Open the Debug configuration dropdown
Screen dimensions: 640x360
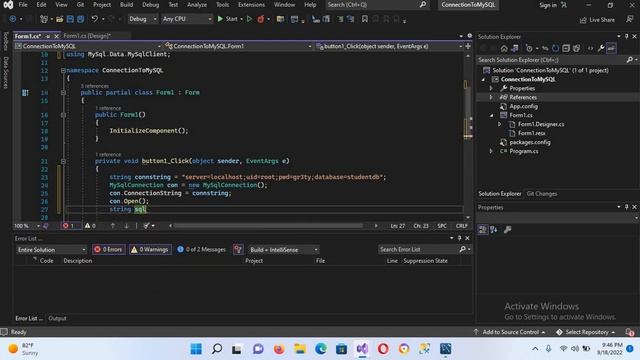click(x=142, y=19)
